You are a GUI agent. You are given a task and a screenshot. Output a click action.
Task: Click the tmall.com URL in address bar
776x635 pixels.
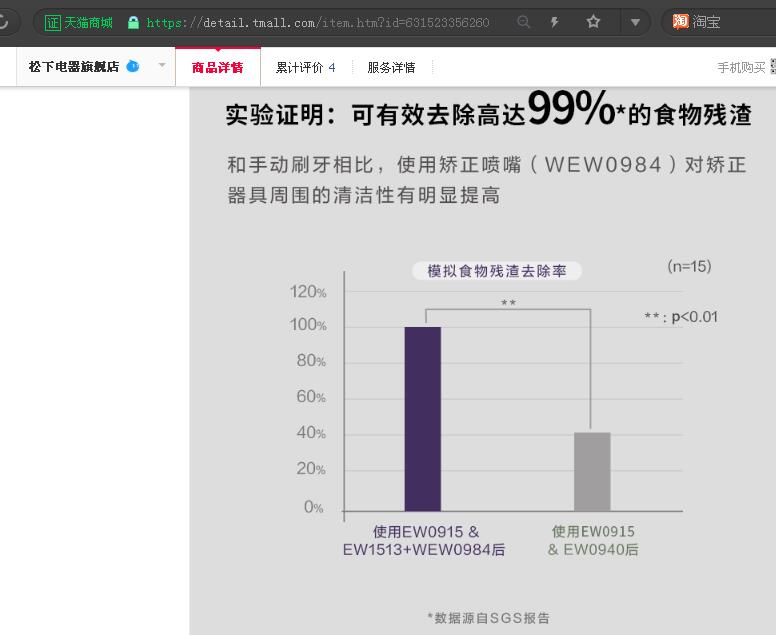tap(318, 23)
